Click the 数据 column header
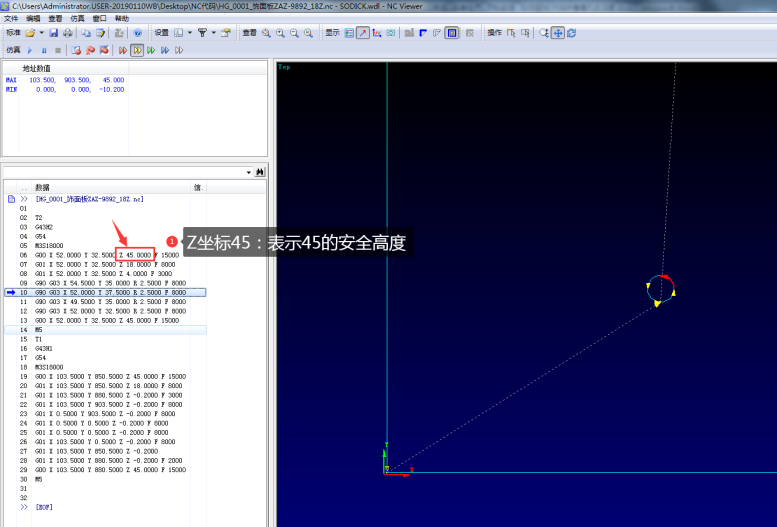 pos(111,187)
